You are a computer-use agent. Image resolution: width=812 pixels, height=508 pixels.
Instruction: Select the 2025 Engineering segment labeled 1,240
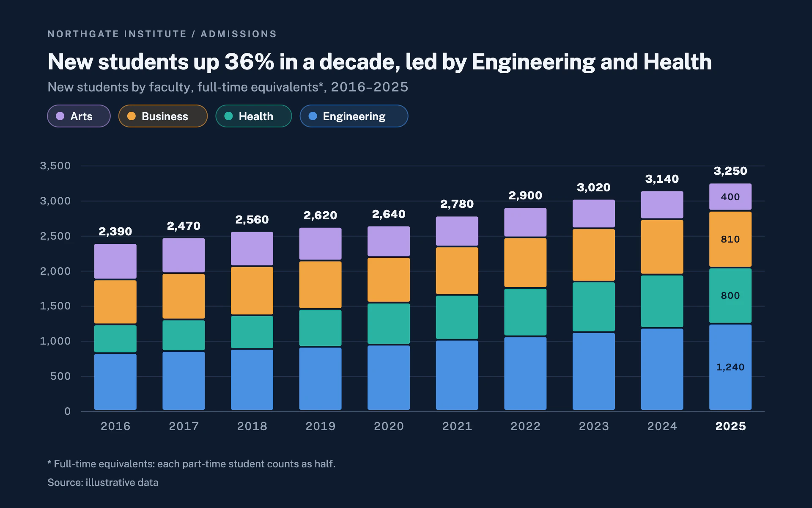click(730, 367)
